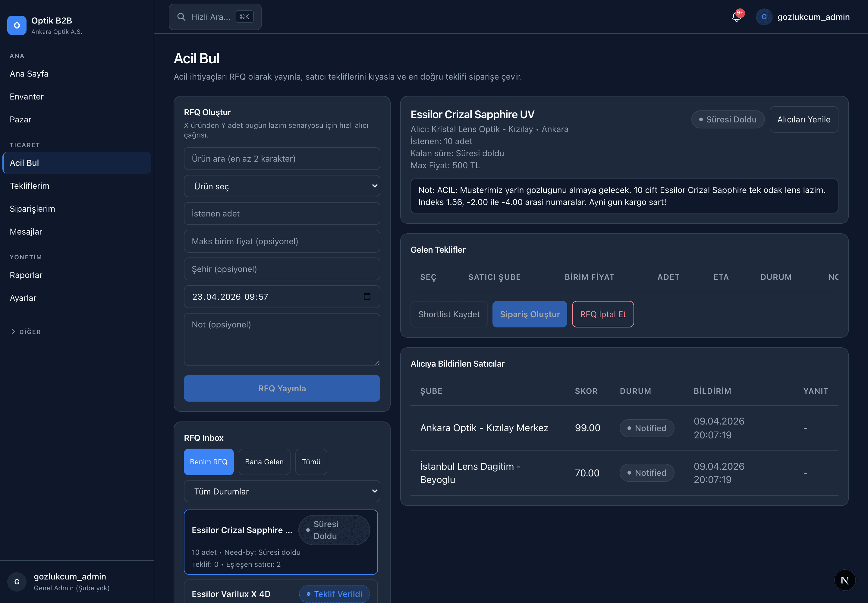
Task: Go to Ana Sayfa
Action: point(77,74)
